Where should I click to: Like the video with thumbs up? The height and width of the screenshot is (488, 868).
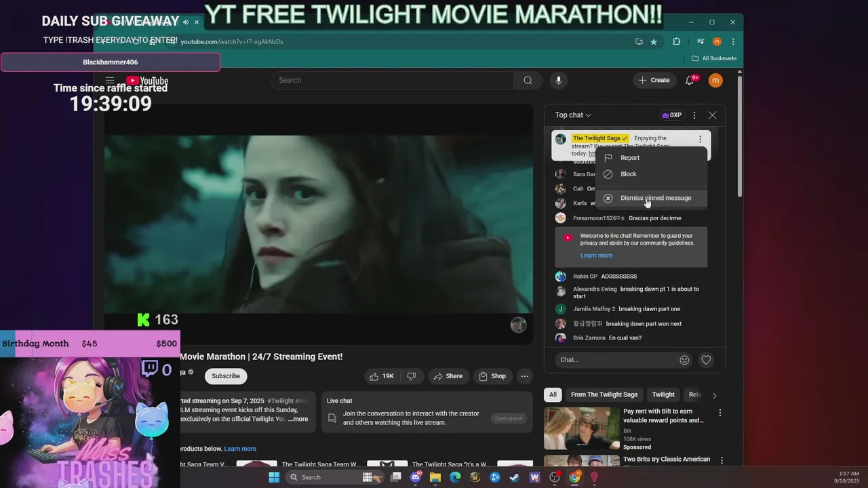coord(382,376)
